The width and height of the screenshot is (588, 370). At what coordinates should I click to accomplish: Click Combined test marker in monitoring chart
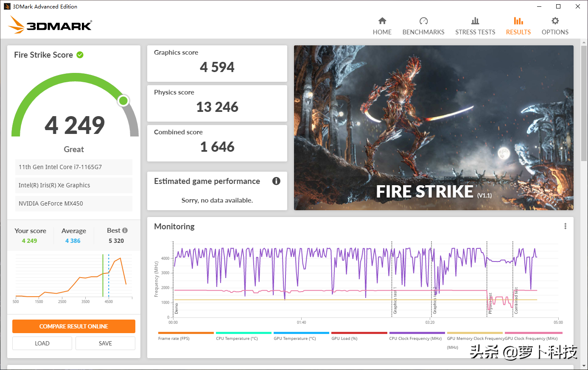(516, 300)
